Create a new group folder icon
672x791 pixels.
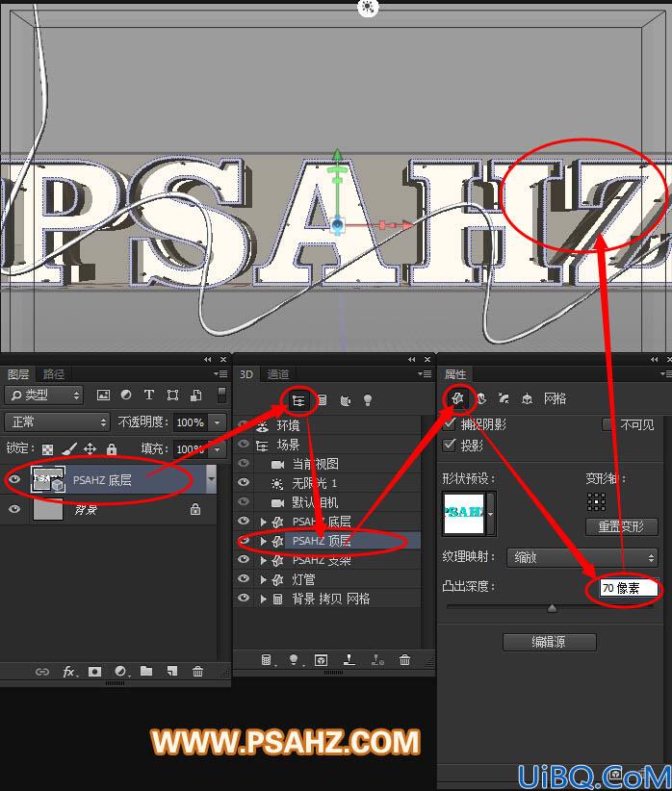pyautogui.click(x=146, y=671)
